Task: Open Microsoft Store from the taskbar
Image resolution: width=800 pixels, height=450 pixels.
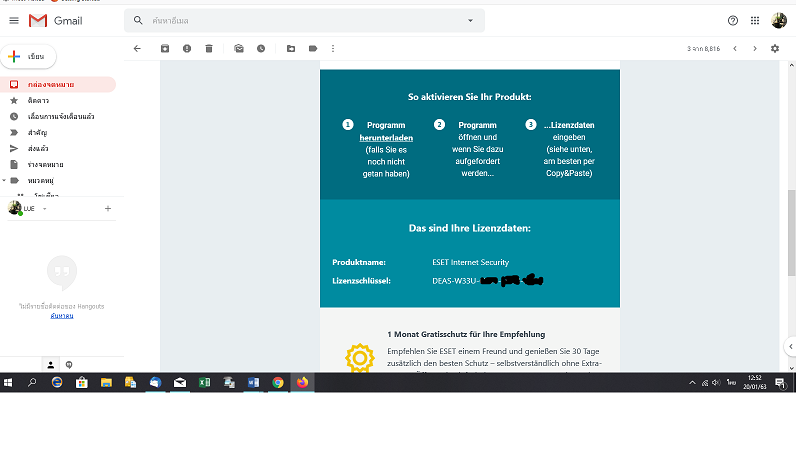Action: click(81, 383)
